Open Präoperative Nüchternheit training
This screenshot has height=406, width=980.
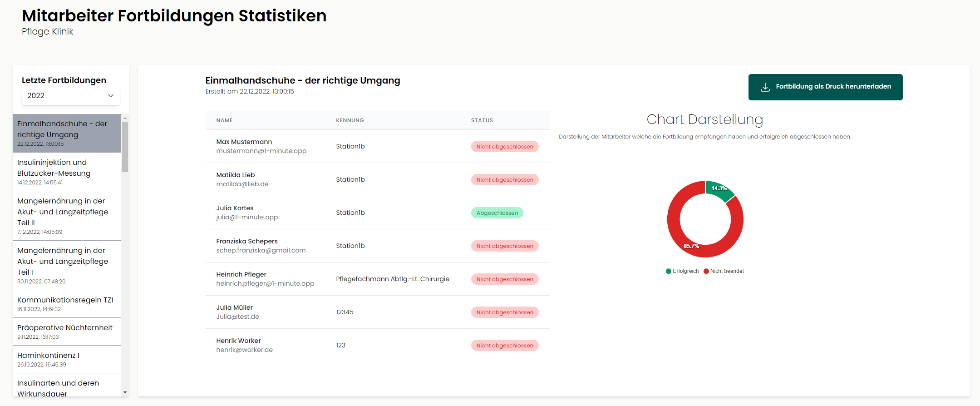67,332
